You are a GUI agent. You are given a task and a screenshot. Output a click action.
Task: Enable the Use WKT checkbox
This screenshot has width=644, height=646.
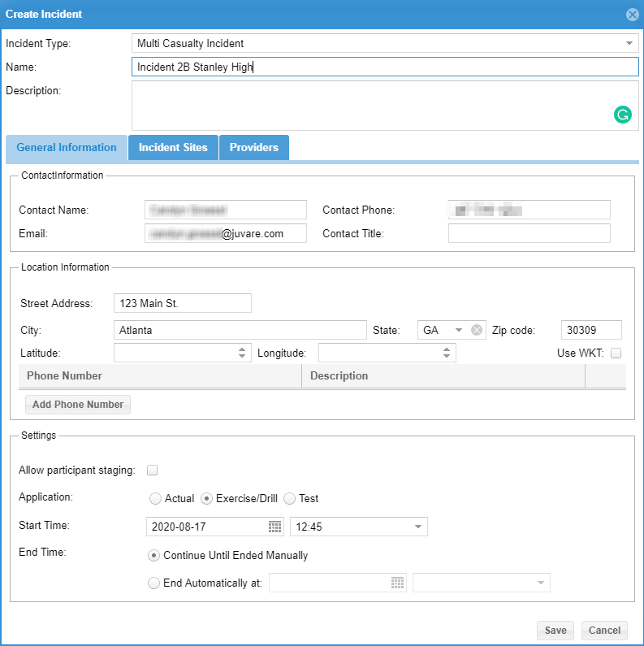click(x=616, y=353)
